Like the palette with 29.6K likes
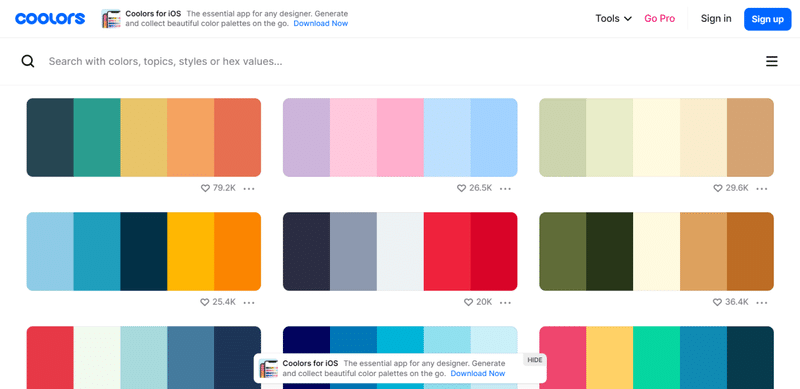800x389 pixels. [x=718, y=188]
